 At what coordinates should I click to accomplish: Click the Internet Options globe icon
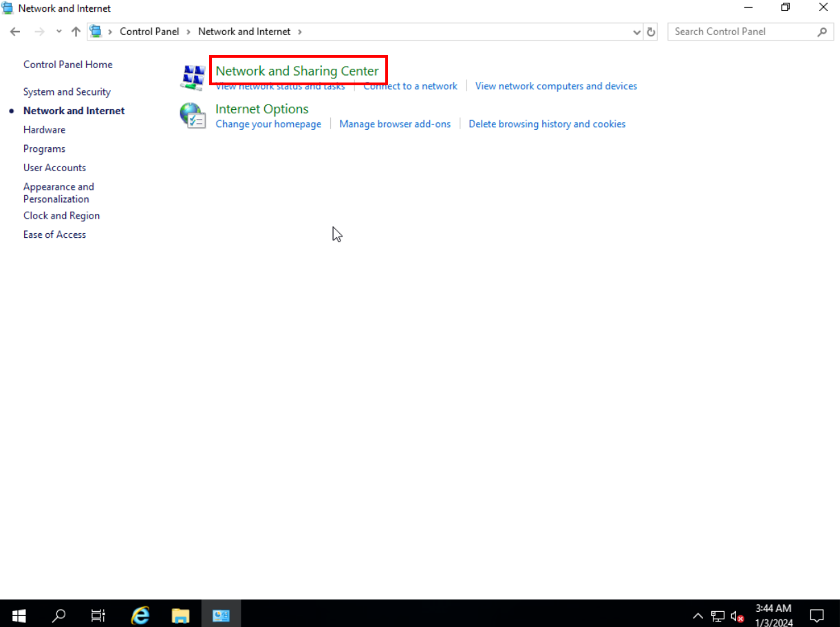click(192, 115)
